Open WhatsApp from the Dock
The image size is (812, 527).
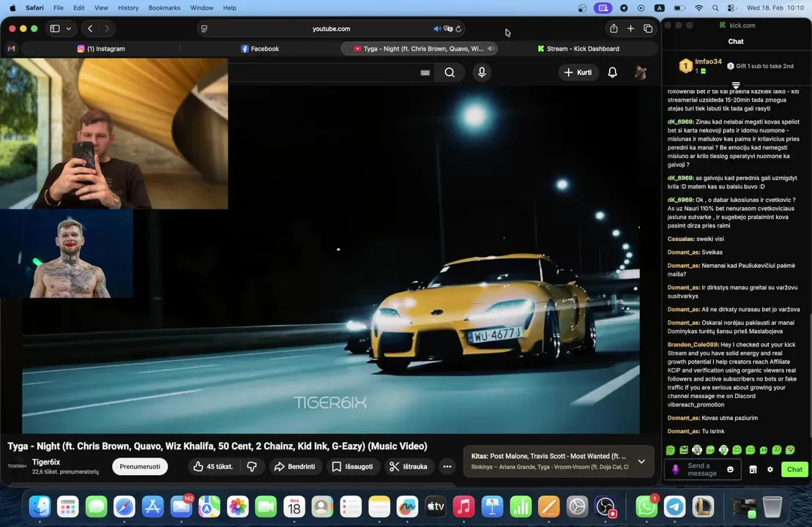pyautogui.click(x=647, y=507)
